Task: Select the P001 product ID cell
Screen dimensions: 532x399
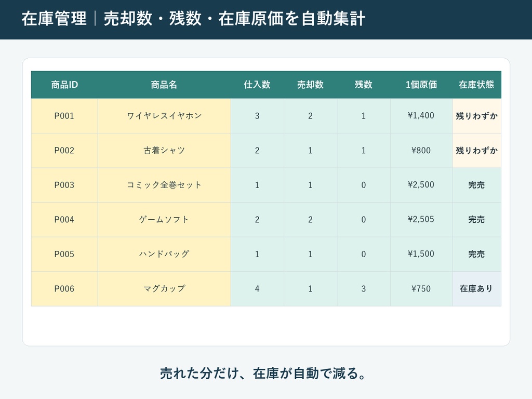Action: tap(64, 116)
